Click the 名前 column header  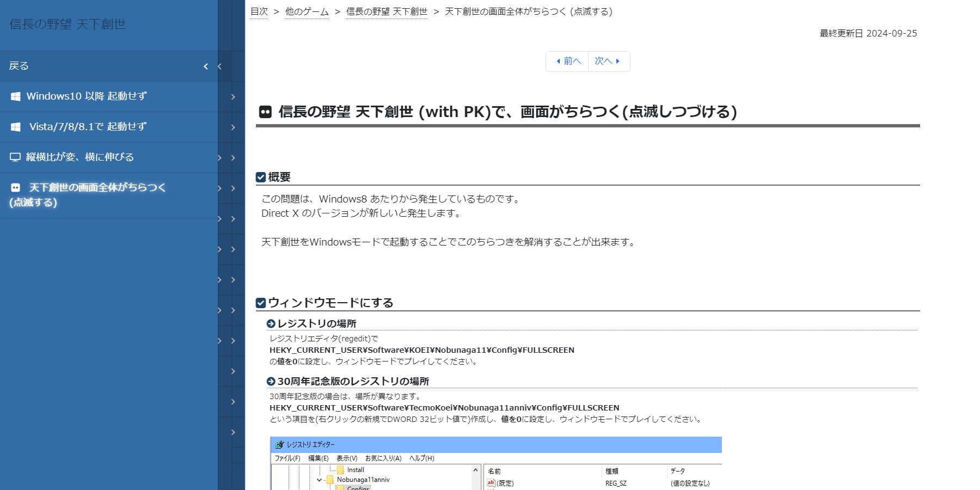click(494, 471)
